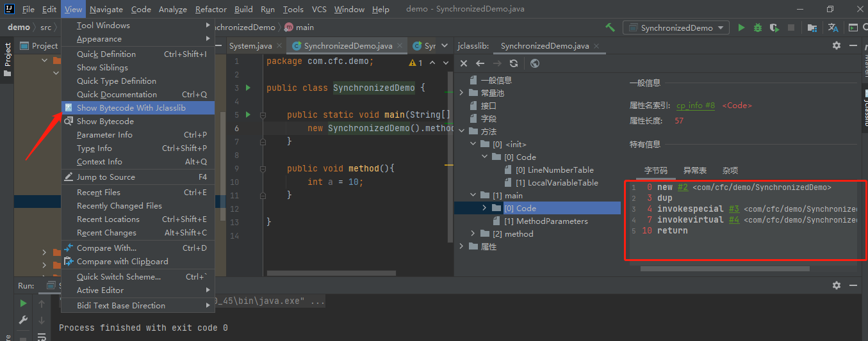The image size is (868, 341).
Task: Reload the jclasslib view with refresh icon
Action: [x=513, y=63]
